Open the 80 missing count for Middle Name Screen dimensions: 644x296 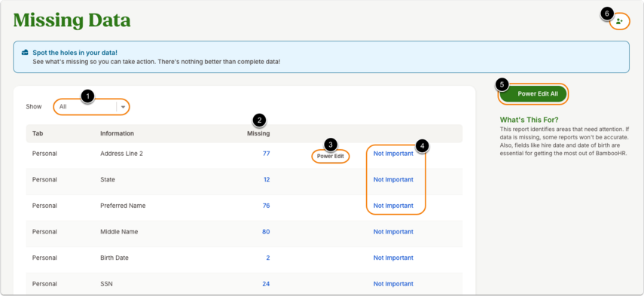click(266, 231)
